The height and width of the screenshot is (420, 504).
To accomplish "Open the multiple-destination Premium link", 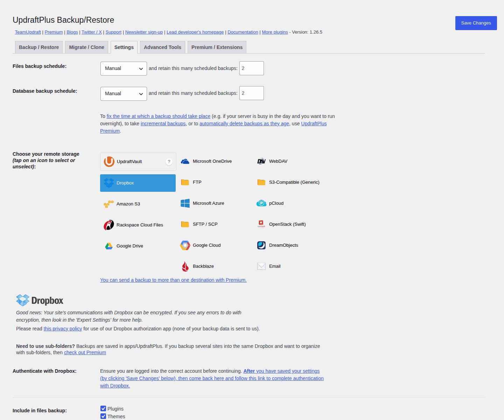I will [x=173, y=280].
